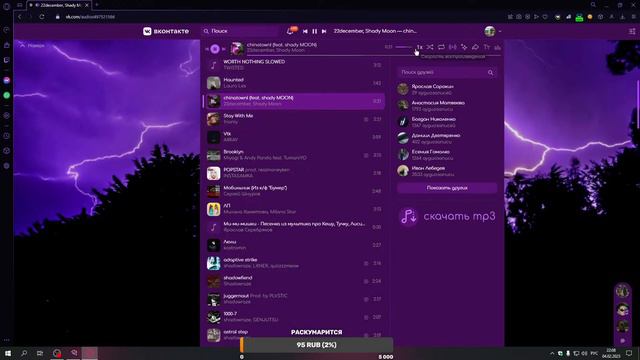Open playback speed 1x control

tap(419, 47)
